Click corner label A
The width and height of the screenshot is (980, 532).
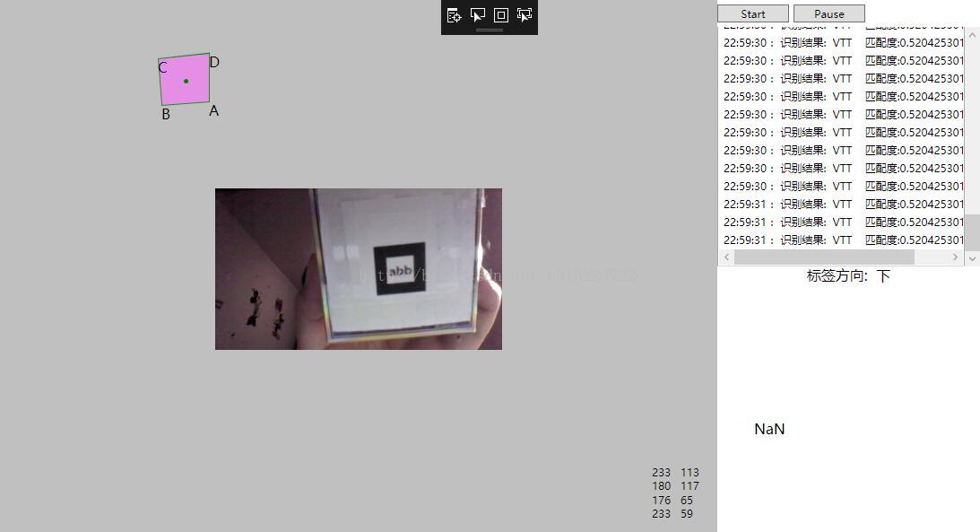pos(213,110)
